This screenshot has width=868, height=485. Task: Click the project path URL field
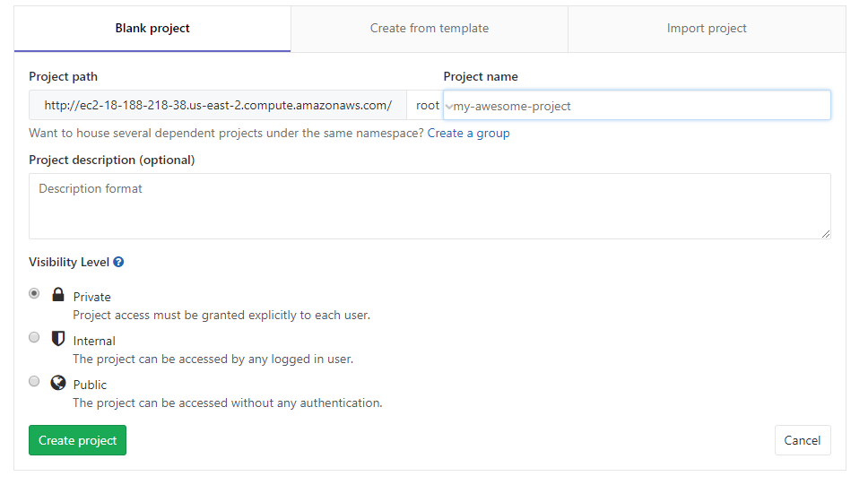pyautogui.click(x=218, y=106)
